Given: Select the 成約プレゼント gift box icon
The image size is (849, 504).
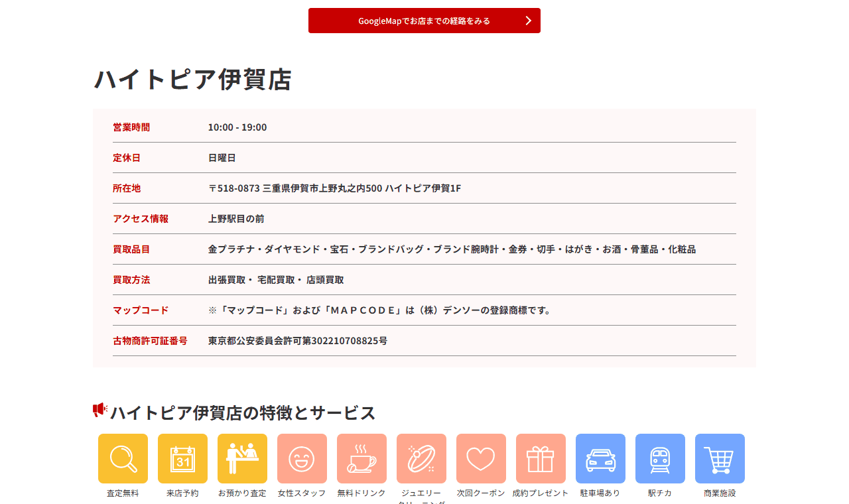Looking at the screenshot, I should click(541, 458).
